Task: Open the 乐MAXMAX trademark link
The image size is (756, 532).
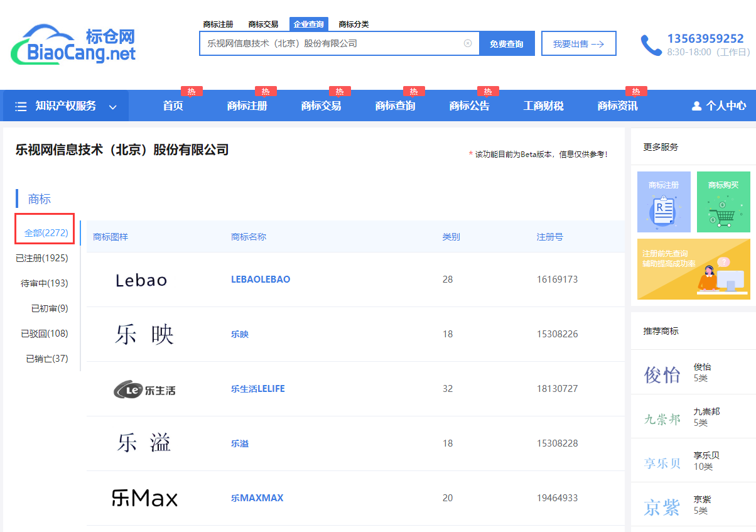Action: click(257, 498)
